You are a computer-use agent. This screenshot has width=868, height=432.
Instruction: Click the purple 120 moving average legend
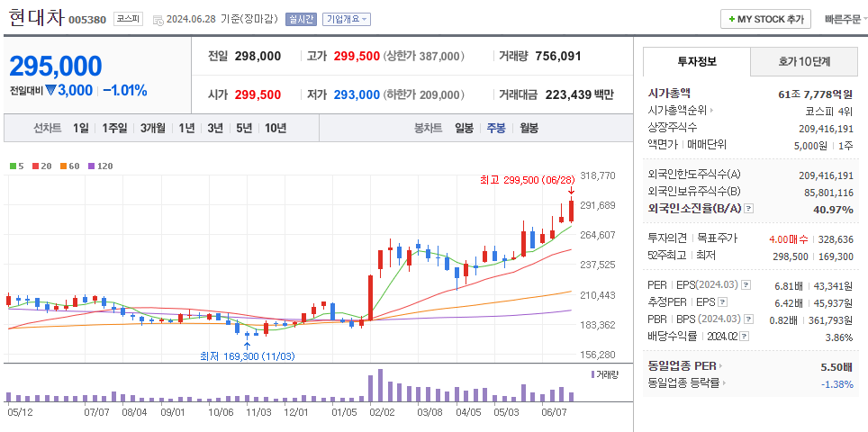101,166
